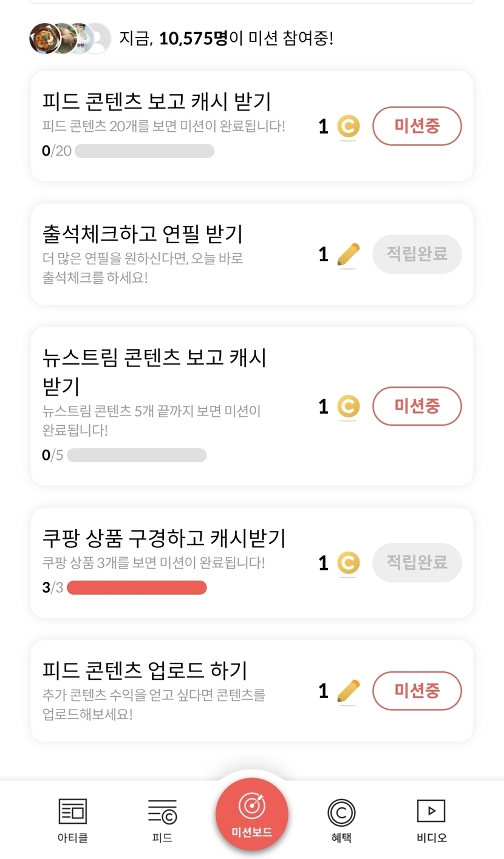504x859 pixels.
Task: Go to the 피드 tab icon
Action: click(162, 812)
